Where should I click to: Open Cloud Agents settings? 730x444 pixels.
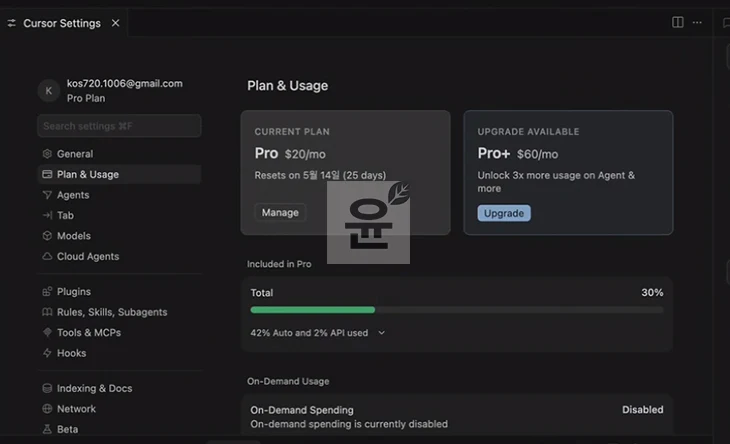point(119,256)
